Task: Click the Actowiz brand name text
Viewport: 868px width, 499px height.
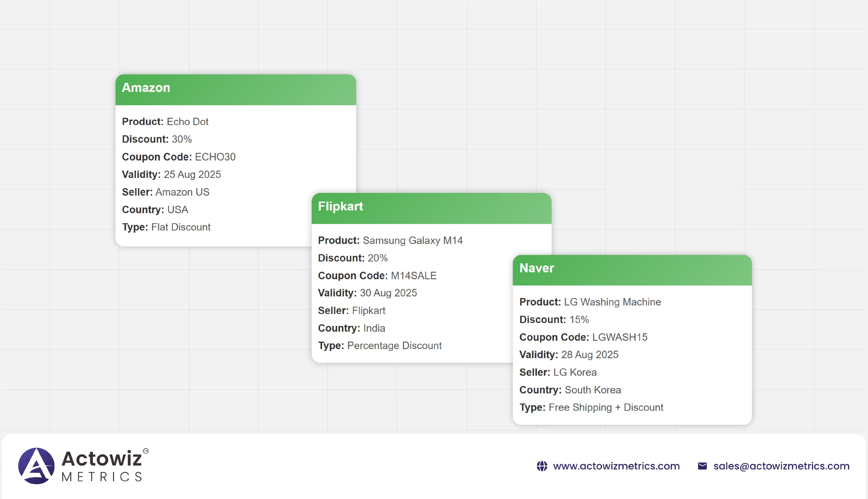Action: pyautogui.click(x=102, y=459)
